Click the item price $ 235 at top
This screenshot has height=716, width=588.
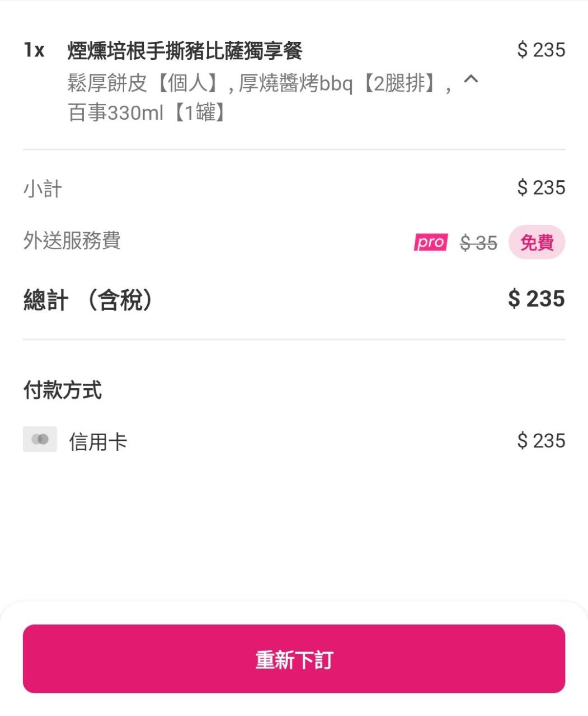tap(541, 50)
